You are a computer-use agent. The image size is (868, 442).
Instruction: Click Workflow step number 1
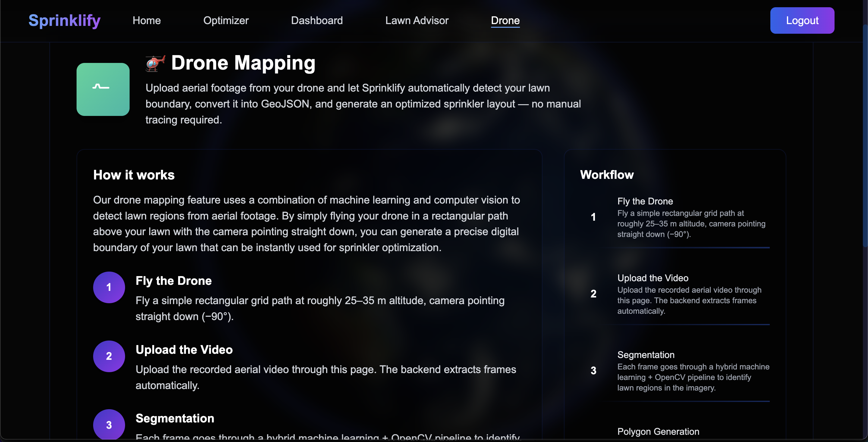tap(593, 217)
